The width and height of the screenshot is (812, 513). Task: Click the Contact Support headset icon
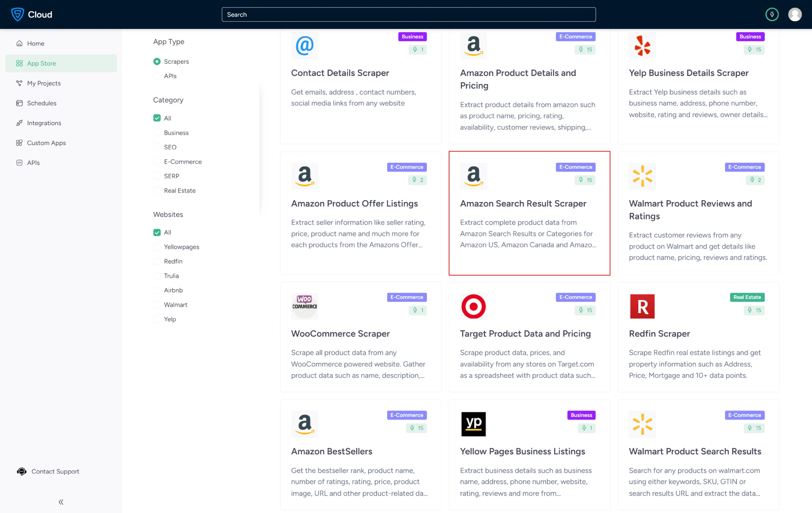coord(22,471)
